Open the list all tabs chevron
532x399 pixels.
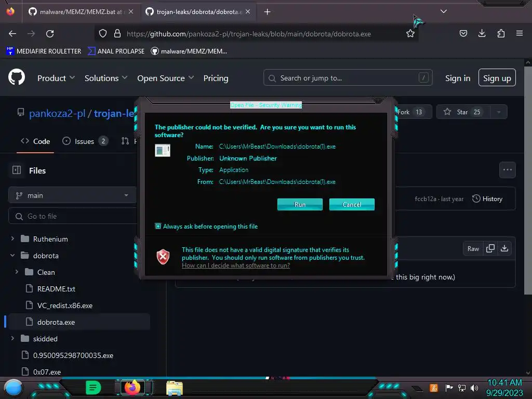click(x=444, y=11)
